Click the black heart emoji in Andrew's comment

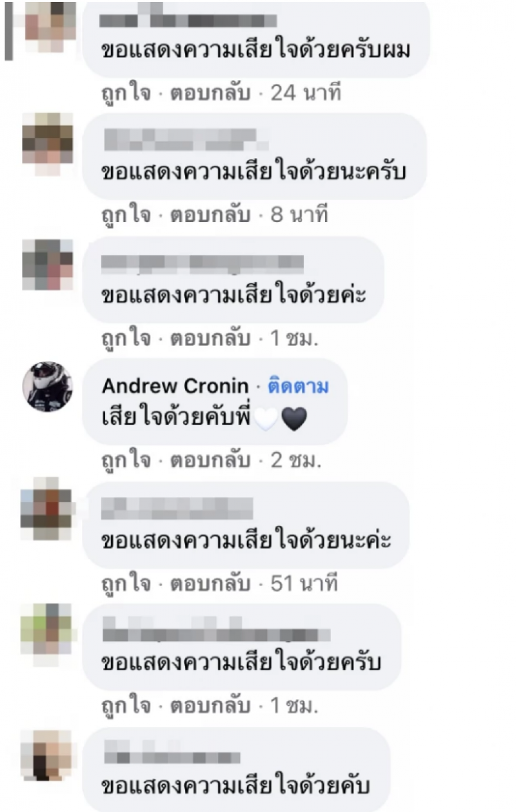pos(293,420)
